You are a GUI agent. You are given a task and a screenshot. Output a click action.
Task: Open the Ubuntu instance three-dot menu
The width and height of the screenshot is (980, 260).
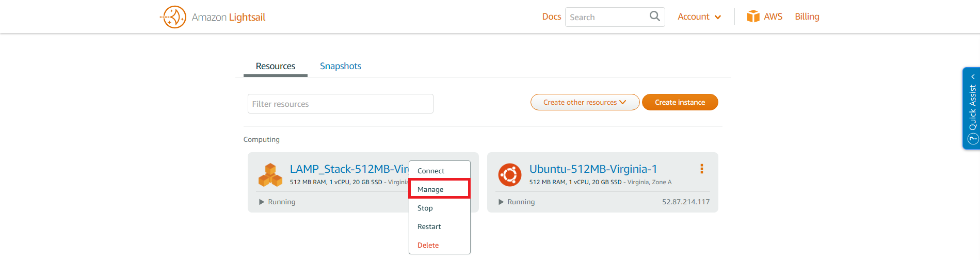[x=701, y=169]
